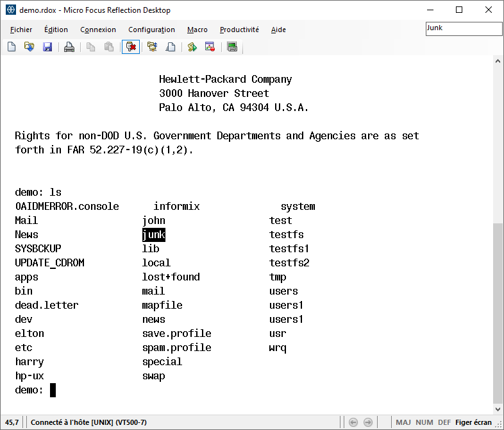Click the DEF scroll lock indicator

pos(444,422)
